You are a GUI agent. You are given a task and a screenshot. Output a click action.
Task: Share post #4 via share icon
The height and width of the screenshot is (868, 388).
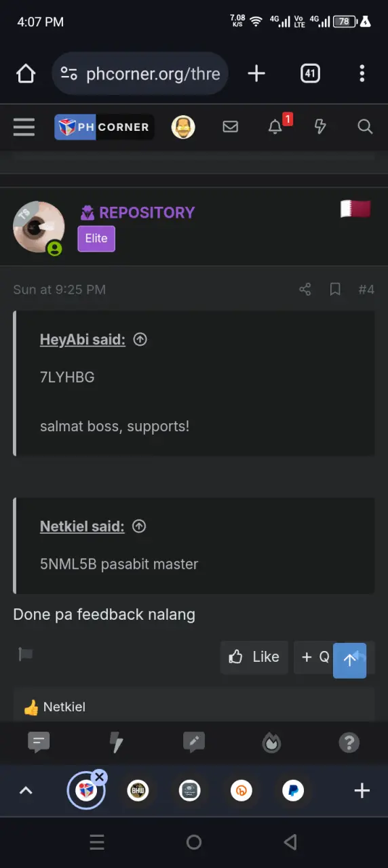305,290
